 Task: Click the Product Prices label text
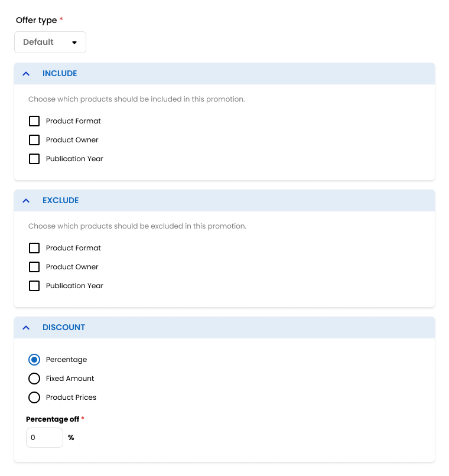[71, 397]
